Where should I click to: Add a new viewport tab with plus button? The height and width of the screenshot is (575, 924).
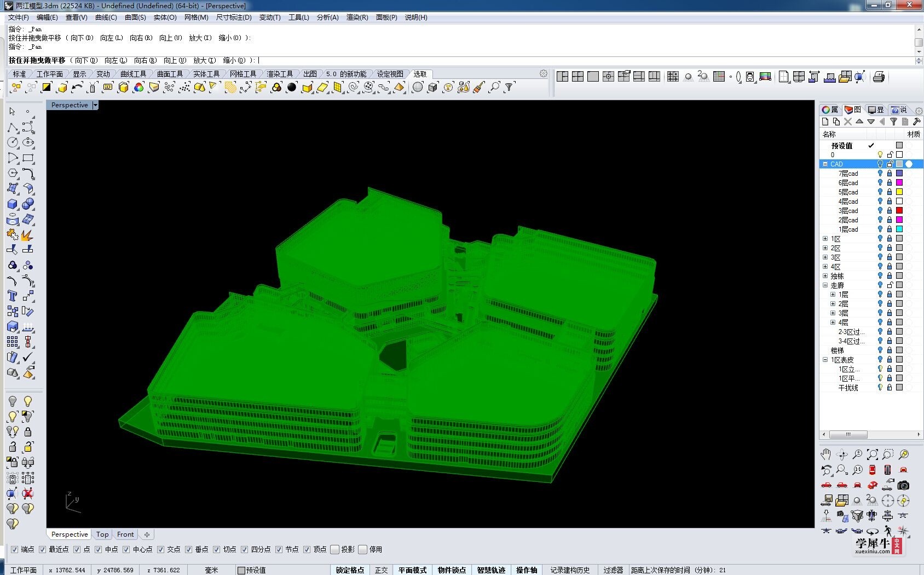click(x=147, y=534)
